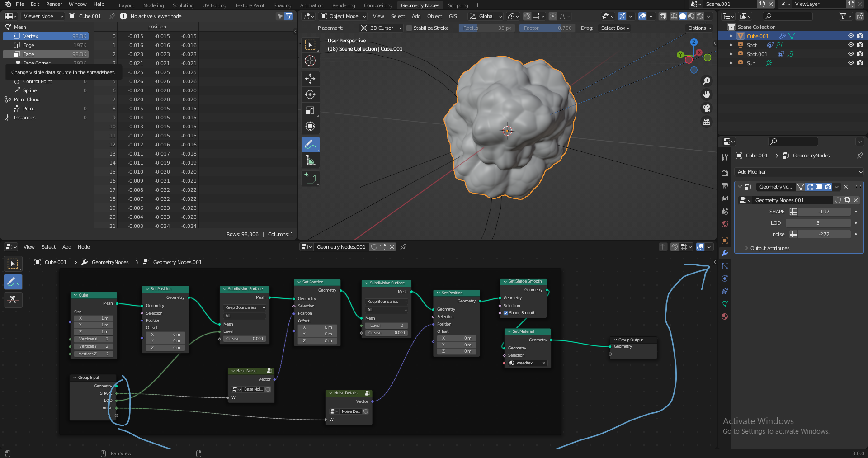
Task: Click the pan view hand icon
Action: coord(707,94)
